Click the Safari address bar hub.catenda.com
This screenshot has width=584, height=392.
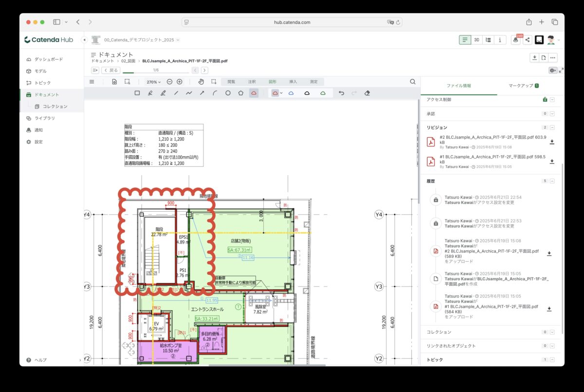click(292, 22)
